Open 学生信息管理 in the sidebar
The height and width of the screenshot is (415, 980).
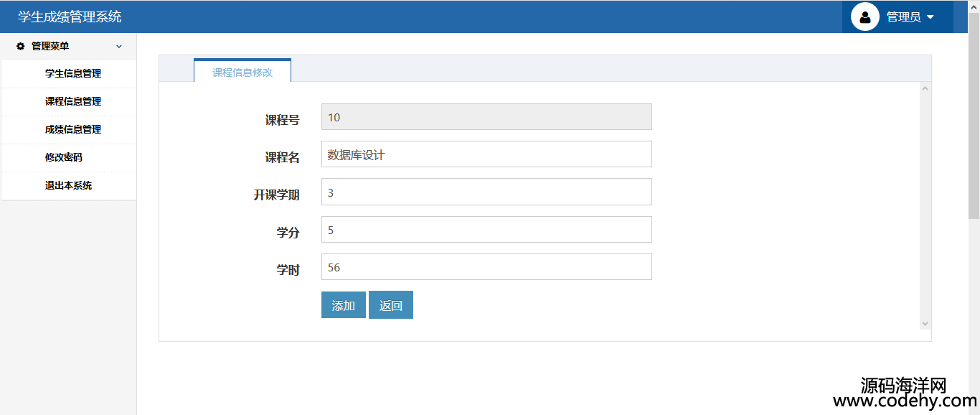click(x=73, y=73)
